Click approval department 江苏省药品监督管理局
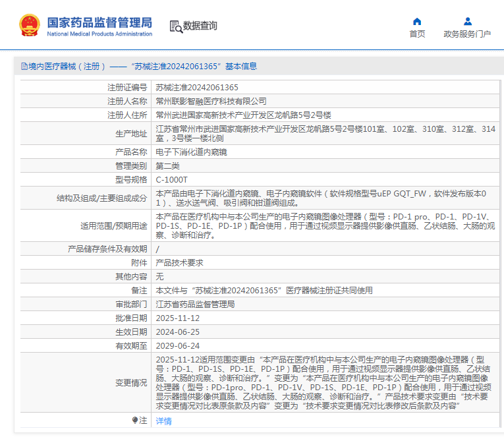The height and width of the screenshot is (439, 504). pyautogui.click(x=195, y=304)
